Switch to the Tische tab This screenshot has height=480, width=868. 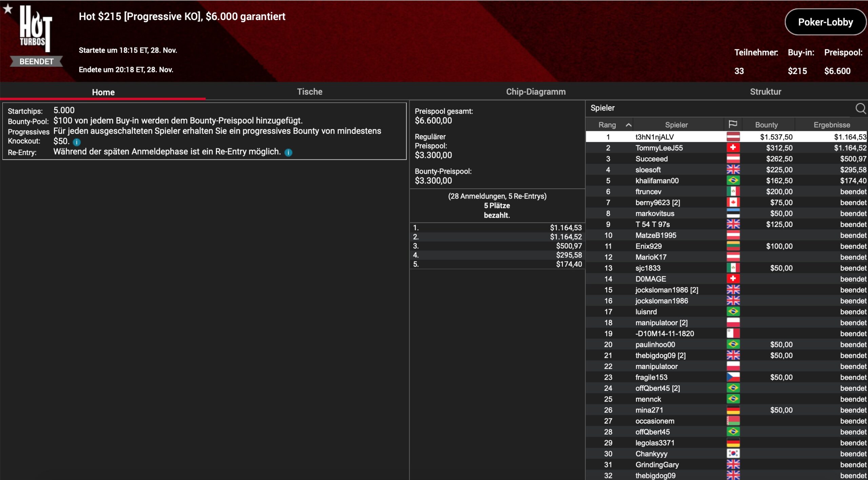pos(309,92)
